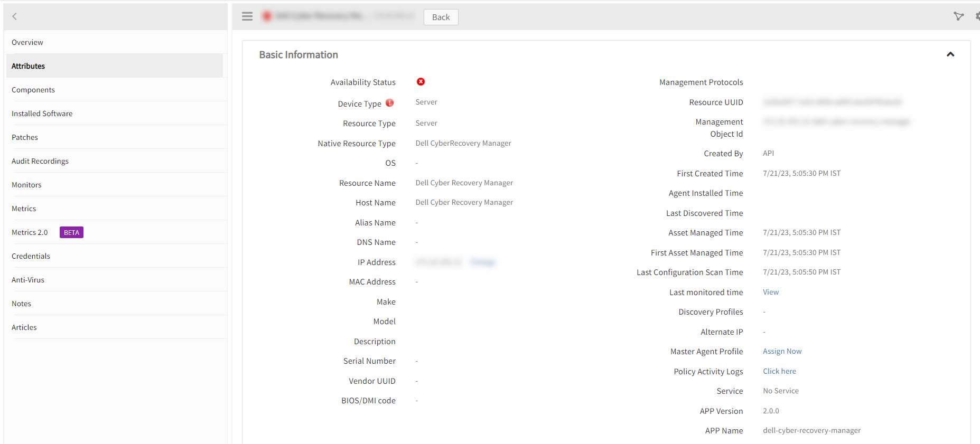Click the BETA badge
Image resolution: width=980 pixels, height=444 pixels.
71,232
